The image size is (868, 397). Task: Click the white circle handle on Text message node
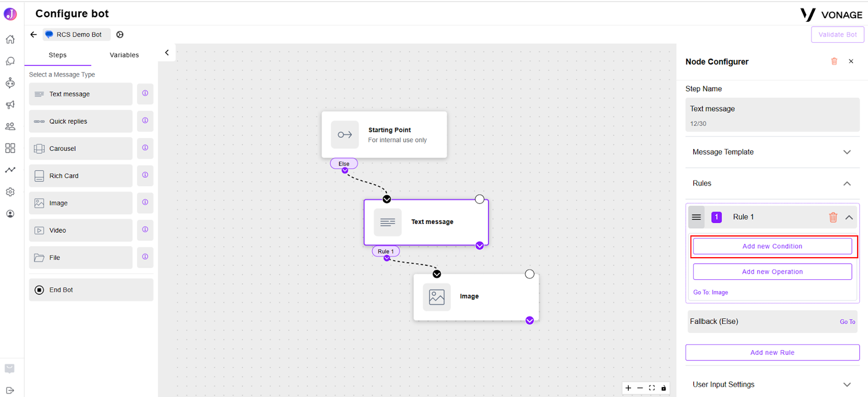[480, 199]
